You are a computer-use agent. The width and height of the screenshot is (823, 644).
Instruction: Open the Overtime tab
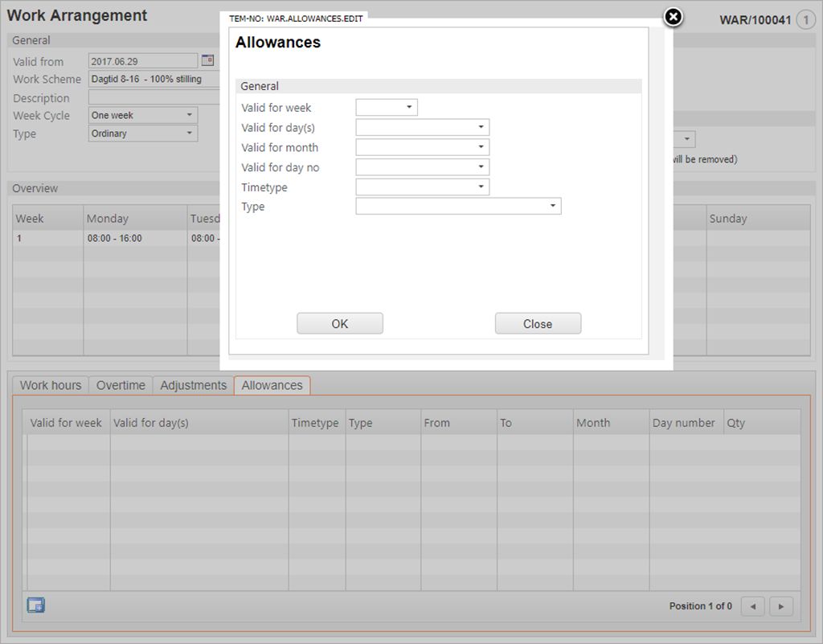[x=121, y=385]
